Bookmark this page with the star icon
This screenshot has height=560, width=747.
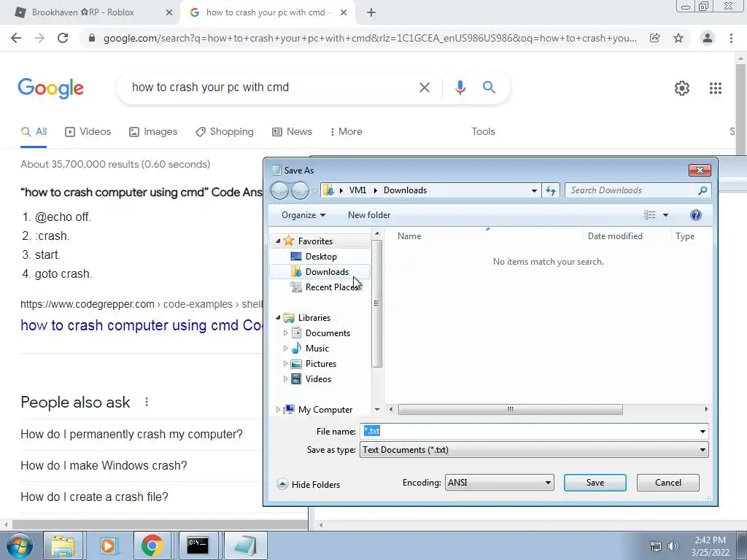678,38
